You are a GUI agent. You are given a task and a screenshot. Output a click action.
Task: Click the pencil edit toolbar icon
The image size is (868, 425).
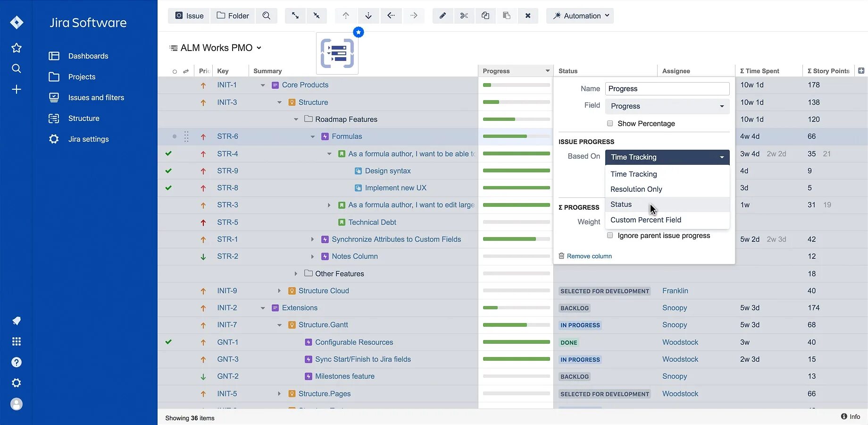pos(443,16)
